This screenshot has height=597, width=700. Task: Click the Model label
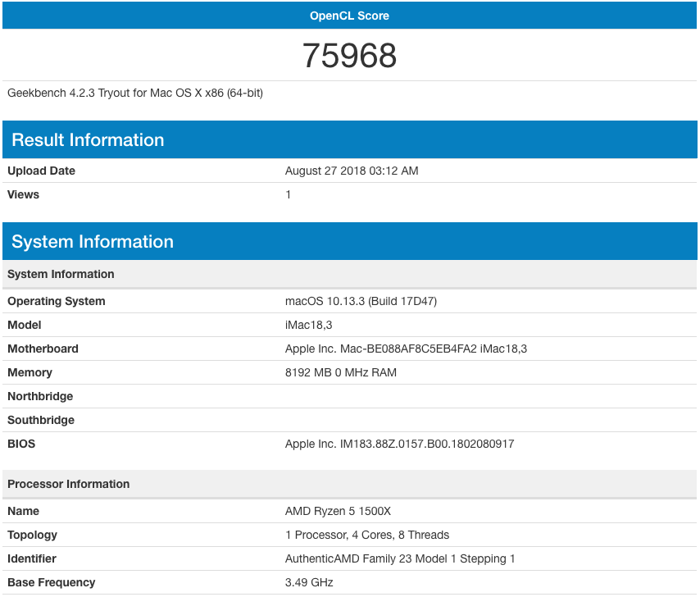pos(24,325)
